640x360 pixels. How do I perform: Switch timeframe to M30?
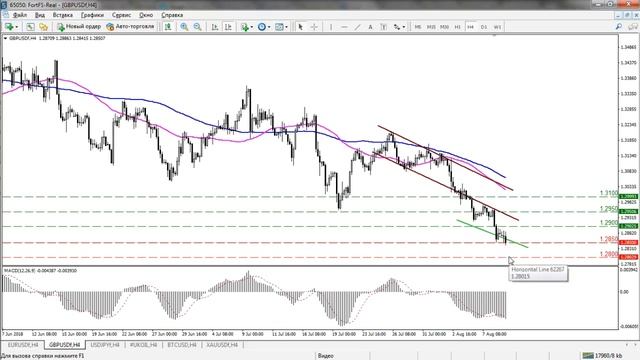coord(444,27)
